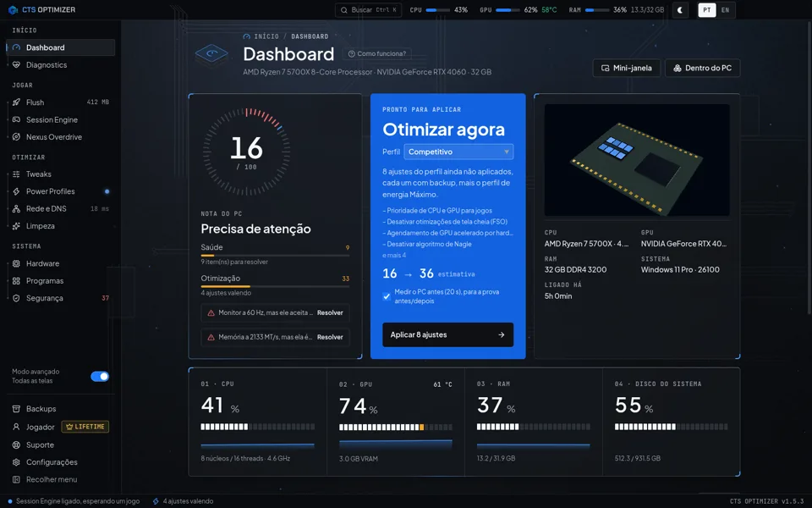
Task: Click the Limpeza sparkle icon
Action: point(16,226)
